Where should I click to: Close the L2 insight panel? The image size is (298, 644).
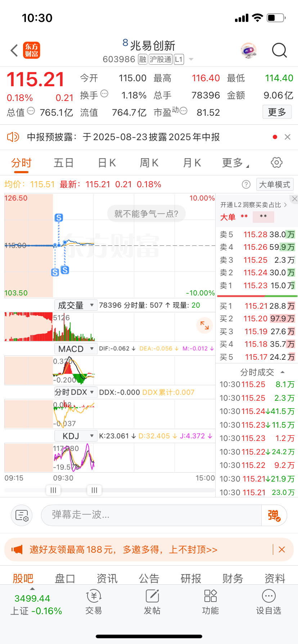point(294,199)
